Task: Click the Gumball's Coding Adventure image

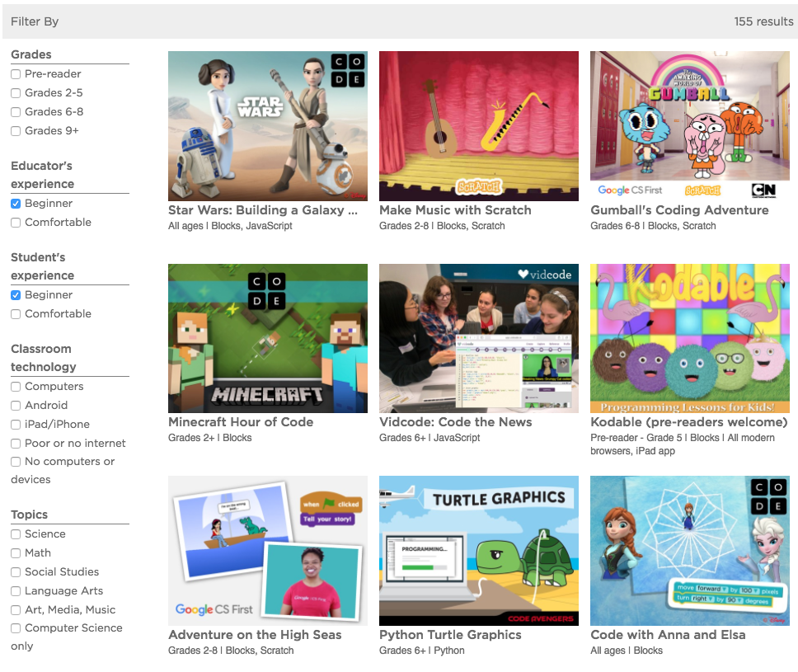Action: (690, 126)
